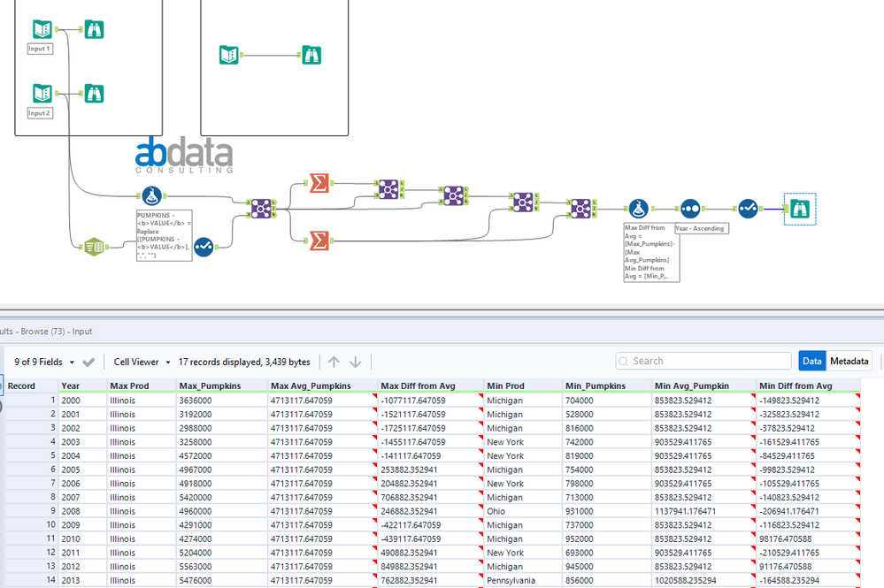Click the cell with value 849882.352941
Screen dimensions: 884x588
click(431, 567)
